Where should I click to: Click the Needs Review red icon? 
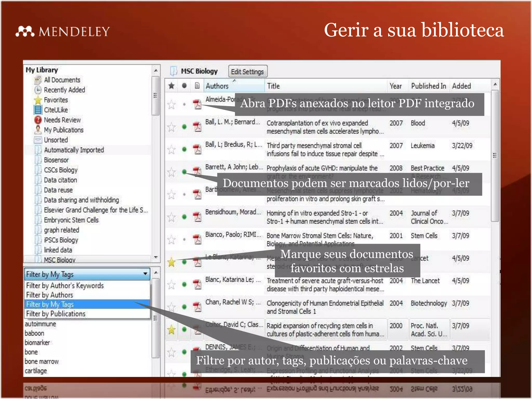(38, 120)
